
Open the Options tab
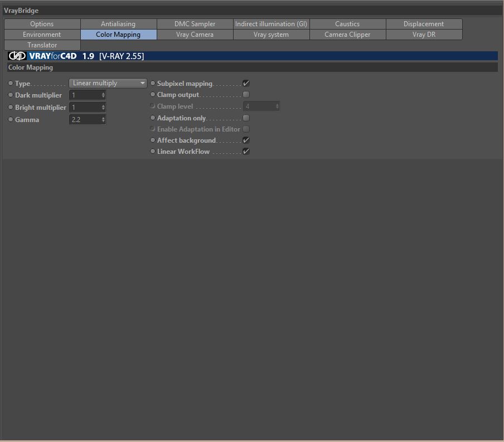point(42,24)
